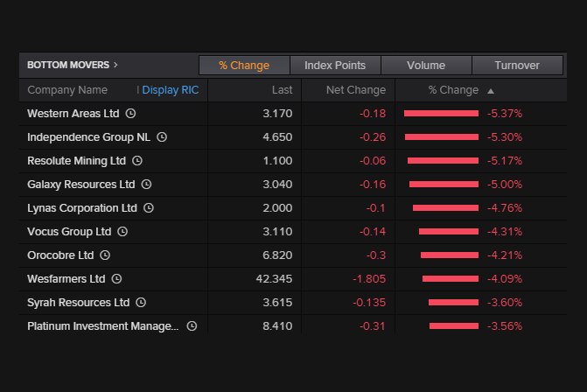Click the clock icon beside Wesfarmers Ltd

pos(117,278)
